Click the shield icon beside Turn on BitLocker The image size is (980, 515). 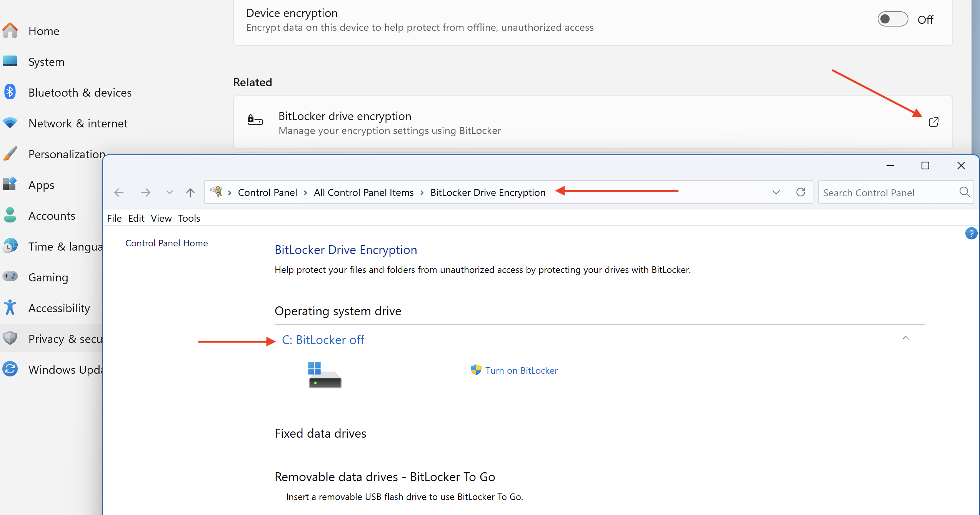(476, 370)
